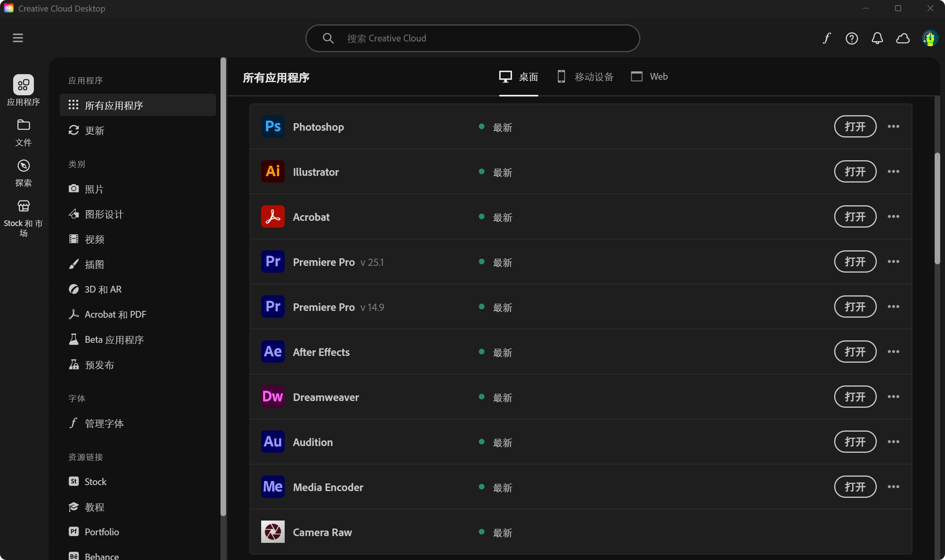Open the hamburger menu icon
945x560 pixels.
[18, 38]
